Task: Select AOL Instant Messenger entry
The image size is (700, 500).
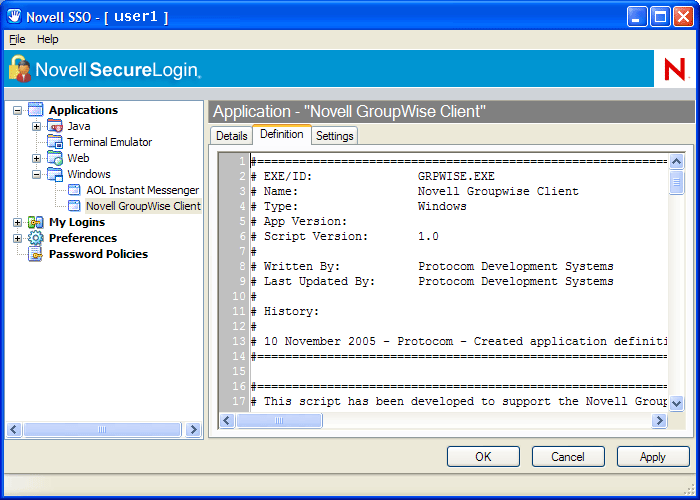Action: (143, 190)
